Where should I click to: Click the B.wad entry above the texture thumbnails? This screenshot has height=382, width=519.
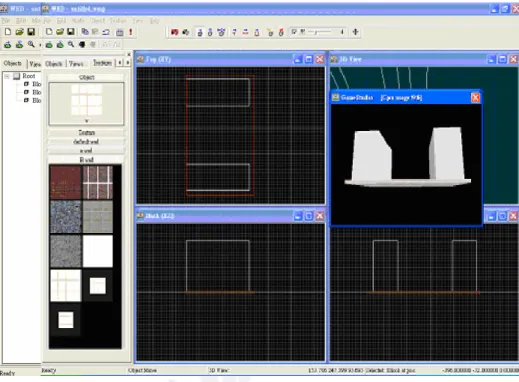click(x=86, y=160)
